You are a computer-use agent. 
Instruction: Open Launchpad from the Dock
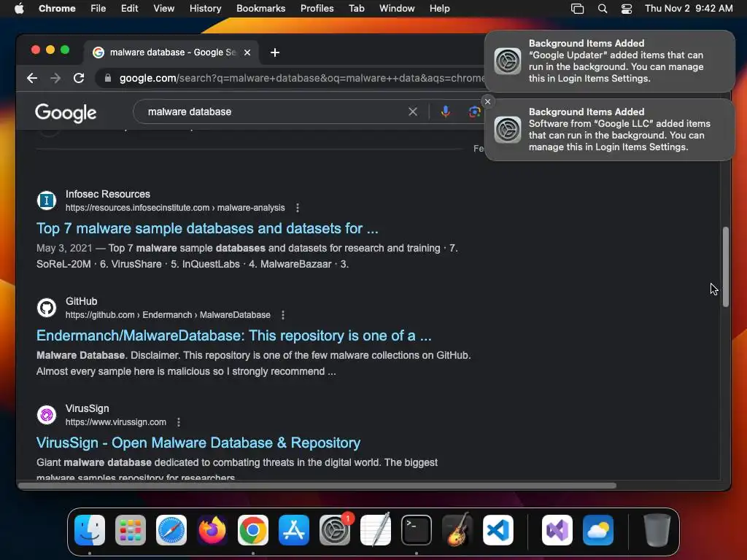click(x=131, y=530)
